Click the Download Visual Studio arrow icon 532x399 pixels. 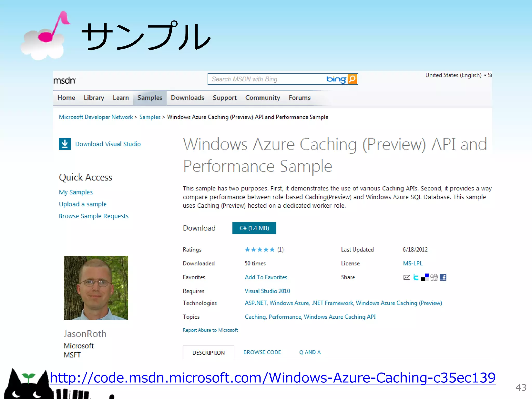65,144
